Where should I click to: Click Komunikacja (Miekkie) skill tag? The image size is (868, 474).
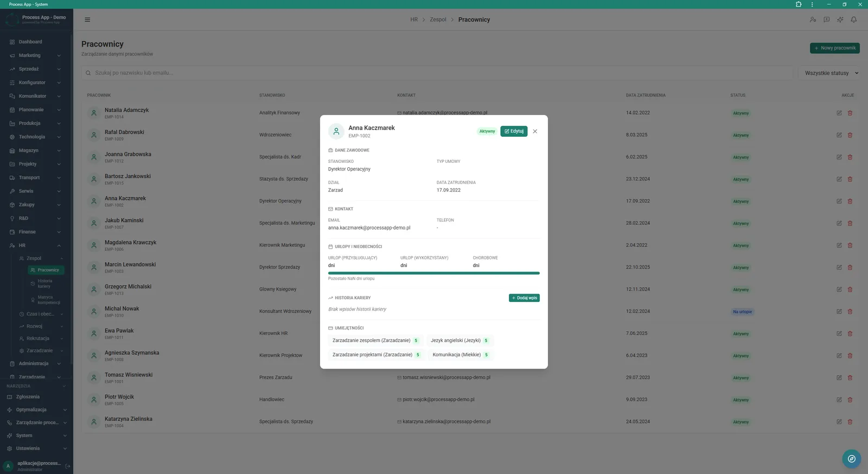pos(461,355)
